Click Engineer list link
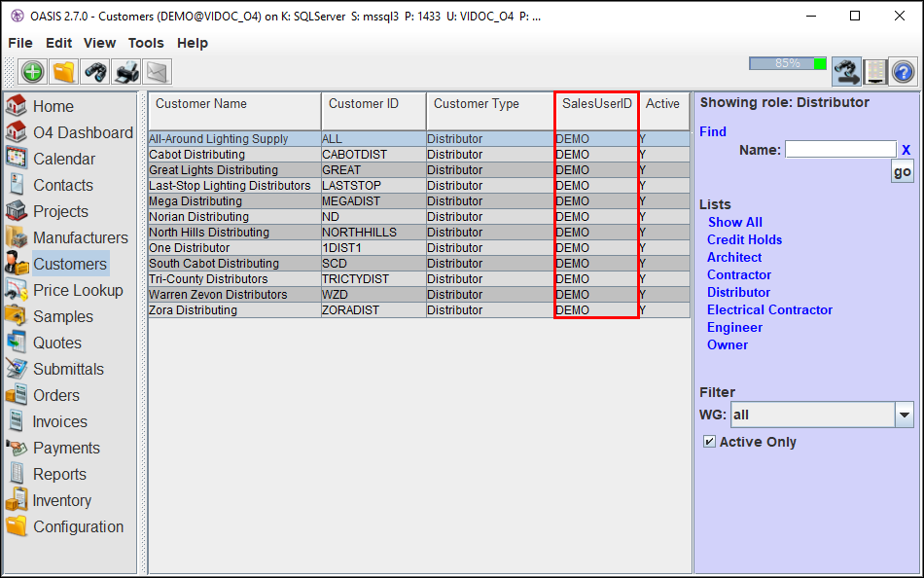The width and height of the screenshot is (924, 578). tap(734, 327)
